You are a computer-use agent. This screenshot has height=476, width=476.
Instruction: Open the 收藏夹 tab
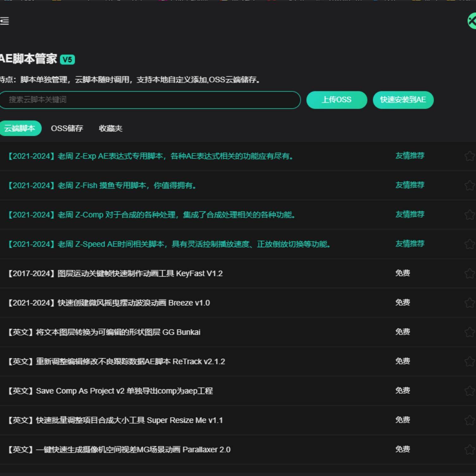[111, 128]
